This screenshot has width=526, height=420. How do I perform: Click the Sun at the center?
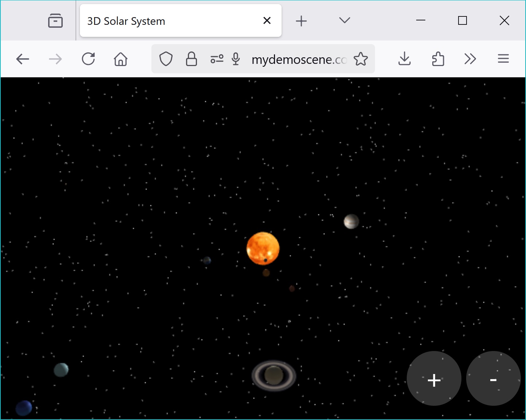click(262, 248)
